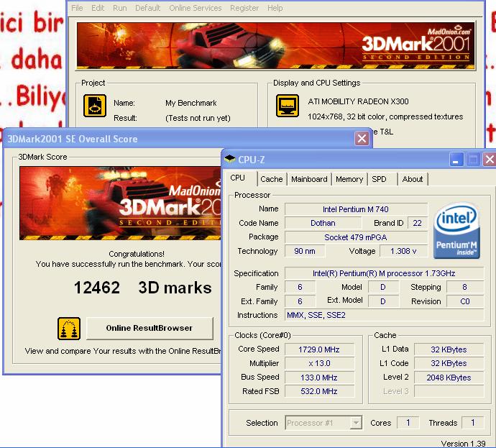
Task: Click the Specification field 'Pentium(R) M processor 1.73GHz'
Action: [x=384, y=273]
